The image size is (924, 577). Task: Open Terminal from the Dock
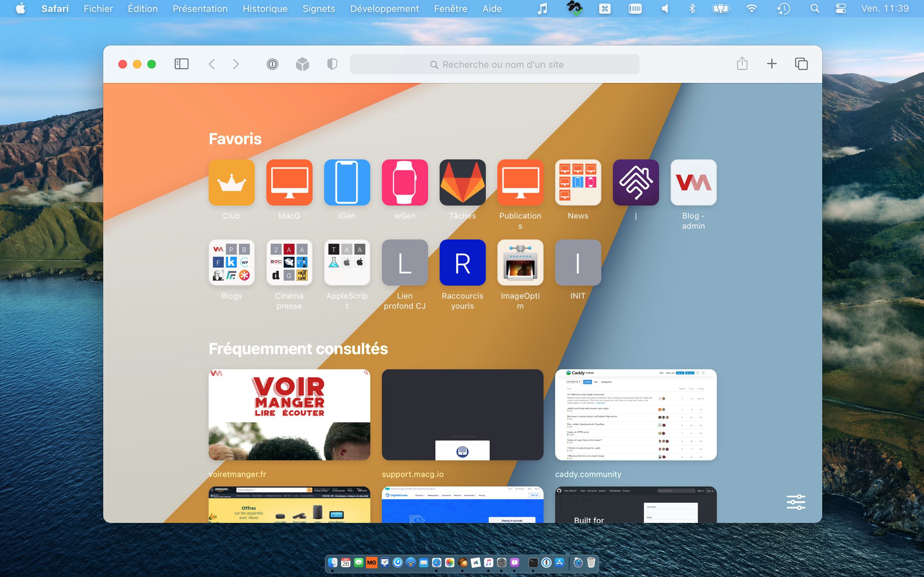point(533,563)
